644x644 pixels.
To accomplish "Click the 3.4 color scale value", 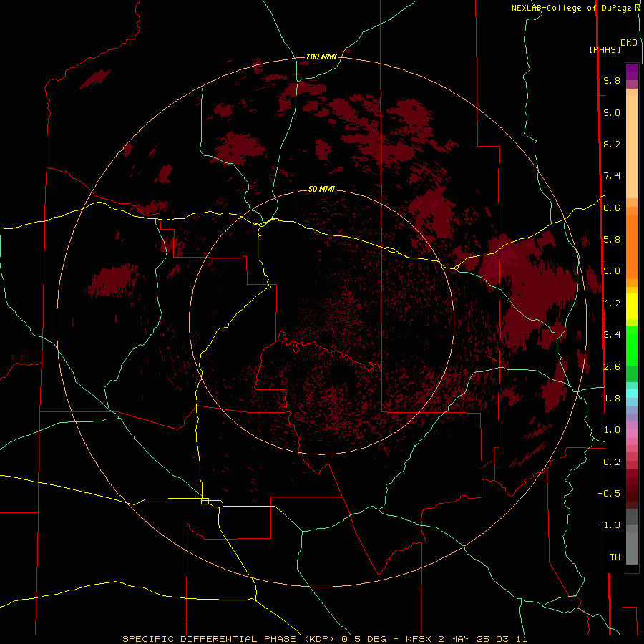I will click(x=612, y=335).
